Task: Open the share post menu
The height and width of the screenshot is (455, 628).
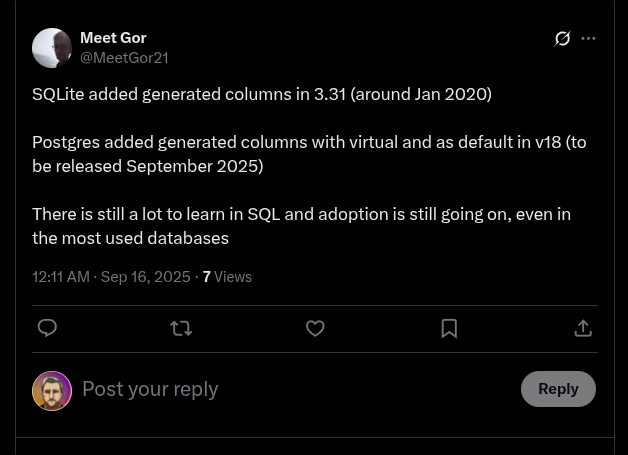Action: click(583, 328)
